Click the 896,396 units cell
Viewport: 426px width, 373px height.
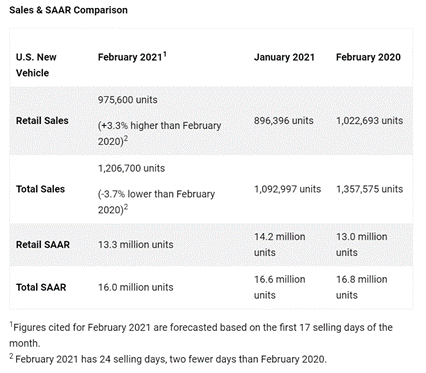(x=284, y=121)
